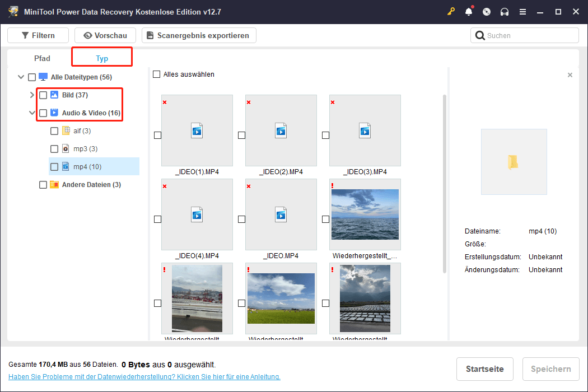The height and width of the screenshot is (392, 588).
Task: Collapse the Audio & Video tree branch
Action: (32, 113)
